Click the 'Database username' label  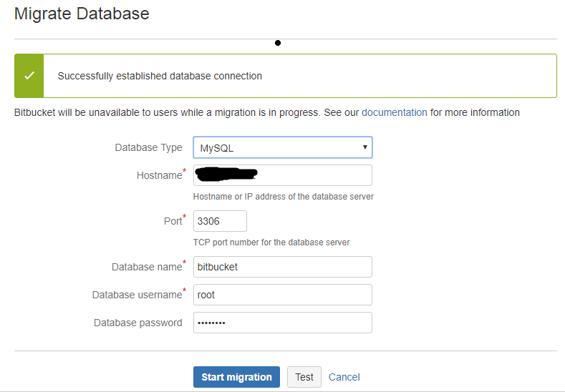click(137, 295)
